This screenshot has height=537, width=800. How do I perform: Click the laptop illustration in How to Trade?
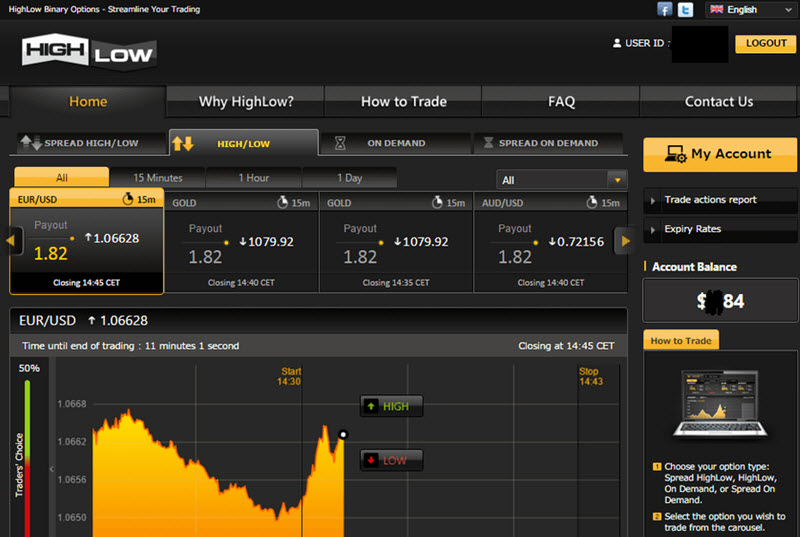pyautogui.click(x=720, y=404)
